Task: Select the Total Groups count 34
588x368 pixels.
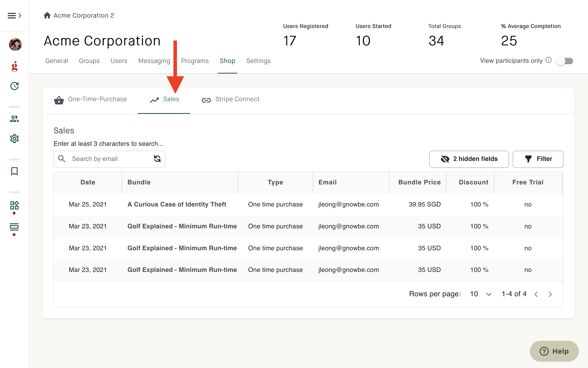Action: [x=436, y=41]
